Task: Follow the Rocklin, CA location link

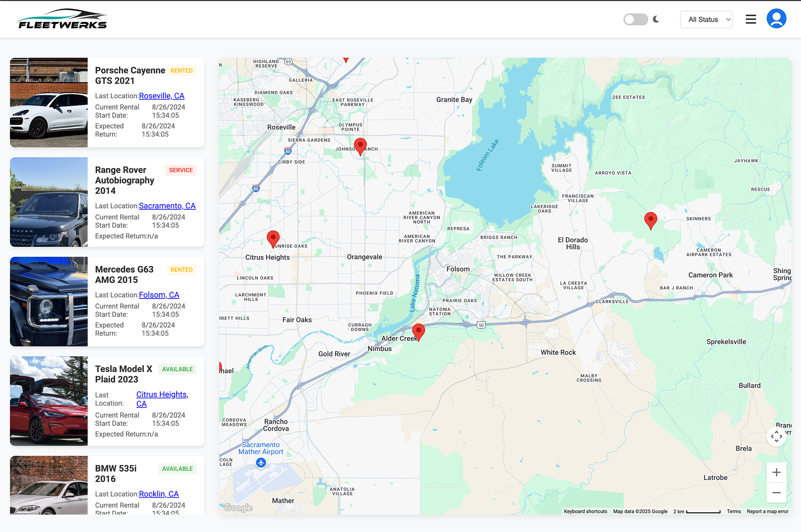Action: (x=159, y=494)
